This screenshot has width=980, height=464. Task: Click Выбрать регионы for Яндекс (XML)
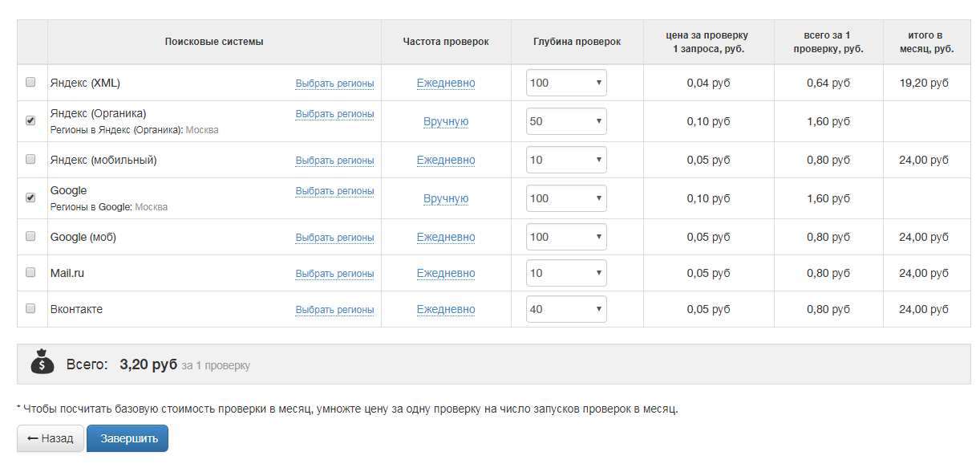(x=334, y=83)
